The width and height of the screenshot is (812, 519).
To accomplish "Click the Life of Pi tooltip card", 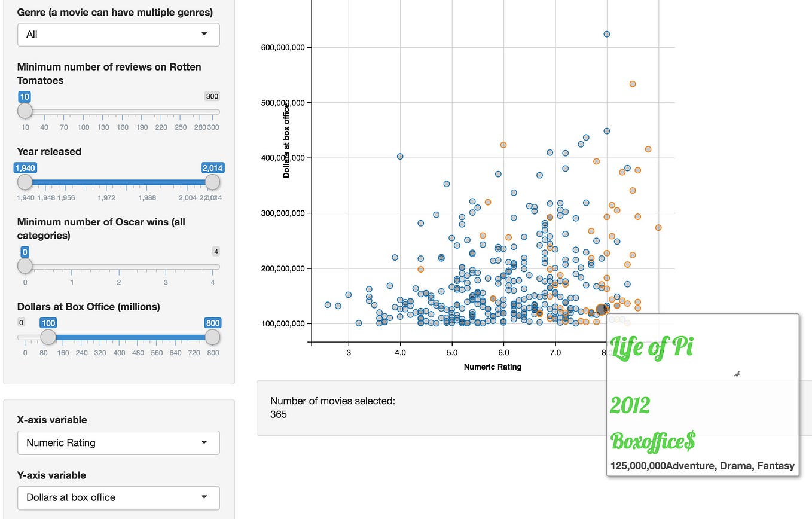I will click(x=702, y=395).
